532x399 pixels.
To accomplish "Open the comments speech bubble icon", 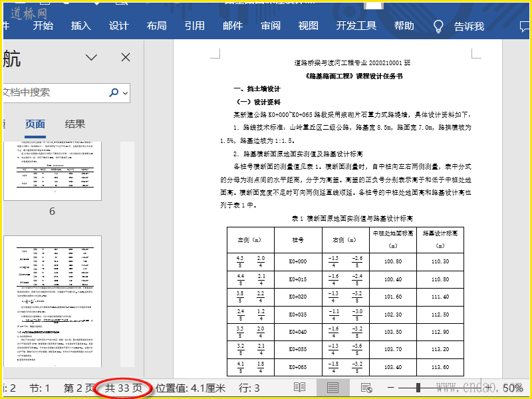I will tap(525, 27).
